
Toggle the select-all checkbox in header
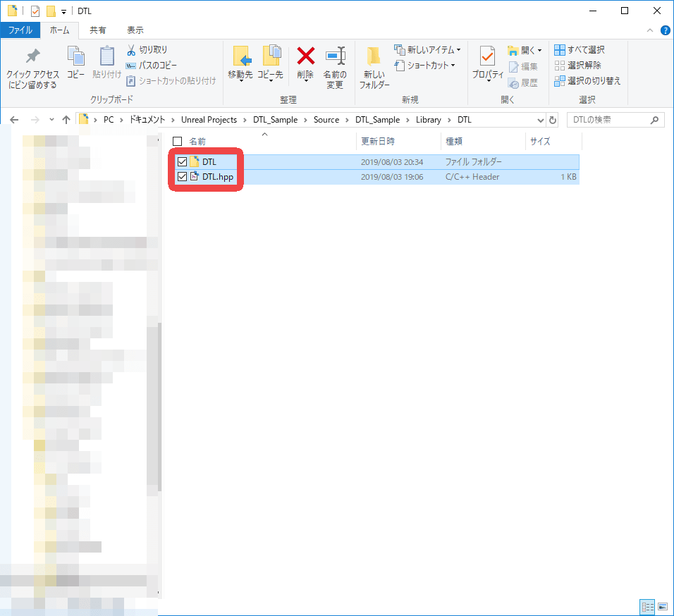[178, 142]
